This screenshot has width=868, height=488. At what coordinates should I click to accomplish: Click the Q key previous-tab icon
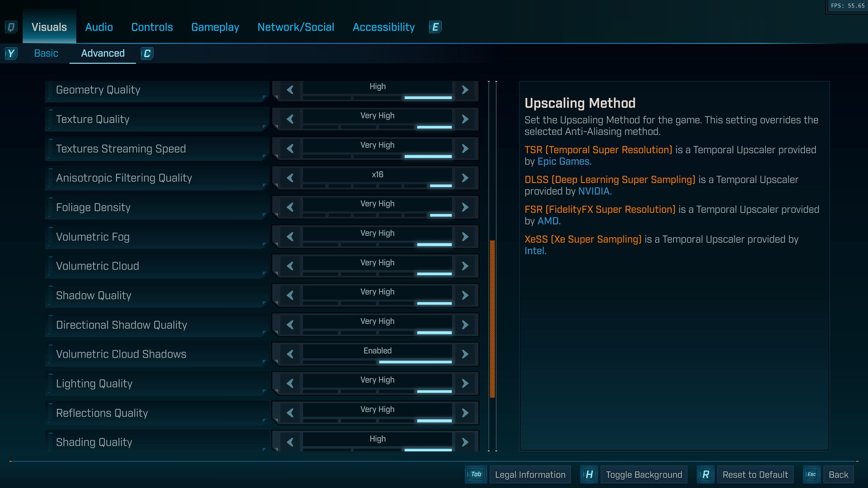11,27
